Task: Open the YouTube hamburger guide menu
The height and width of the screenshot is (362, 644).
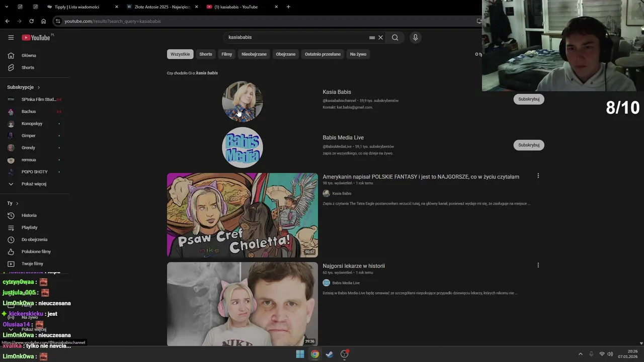Action: [x=11, y=37]
